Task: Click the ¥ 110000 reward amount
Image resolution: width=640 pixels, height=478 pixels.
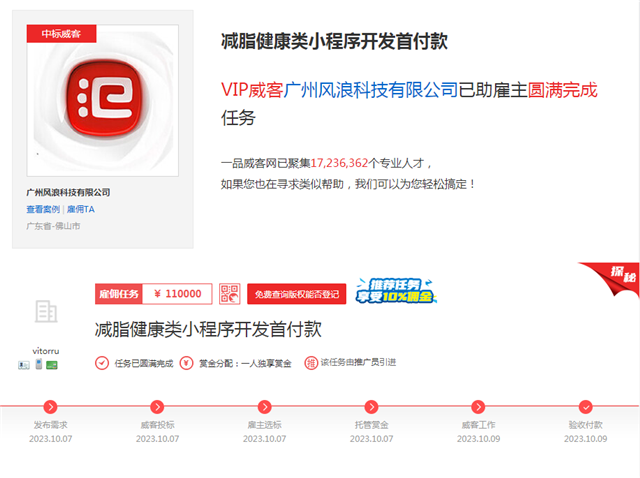Action: coord(178,294)
